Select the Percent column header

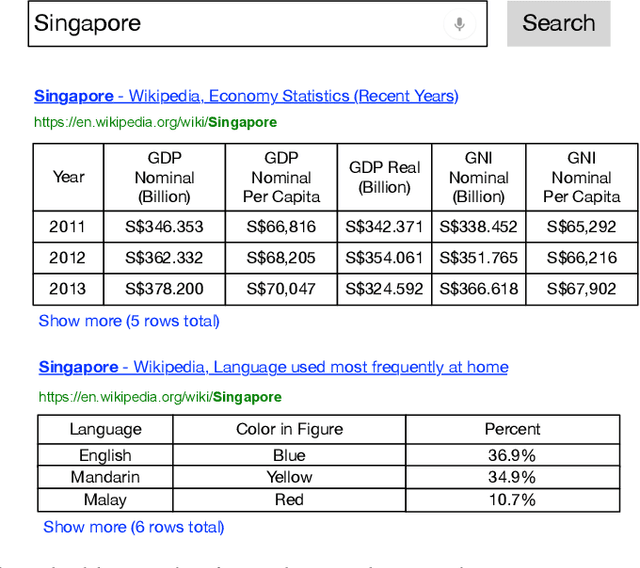coord(512,429)
